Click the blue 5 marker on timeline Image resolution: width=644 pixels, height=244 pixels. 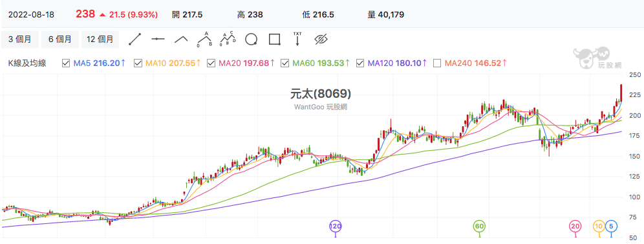pos(611,226)
